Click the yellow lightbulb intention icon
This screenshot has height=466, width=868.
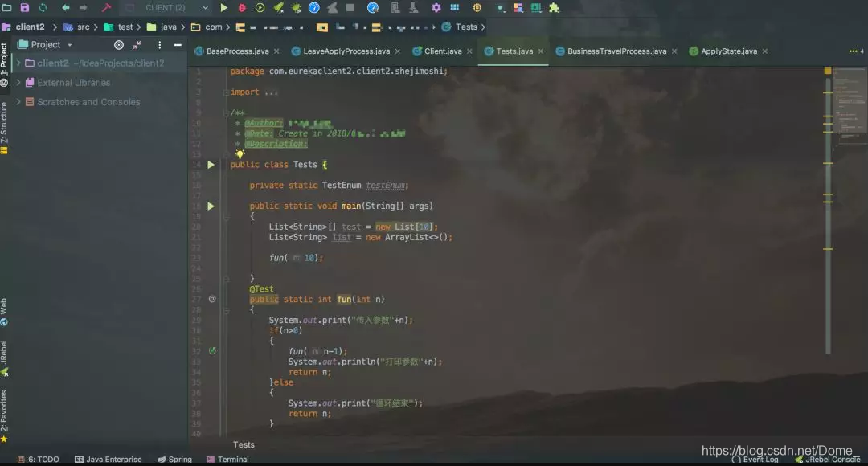[x=240, y=153]
